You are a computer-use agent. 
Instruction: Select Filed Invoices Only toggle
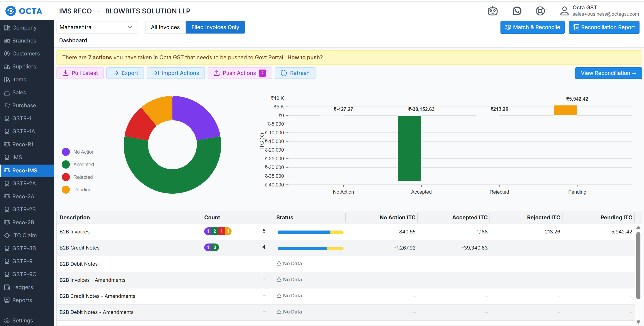point(215,27)
